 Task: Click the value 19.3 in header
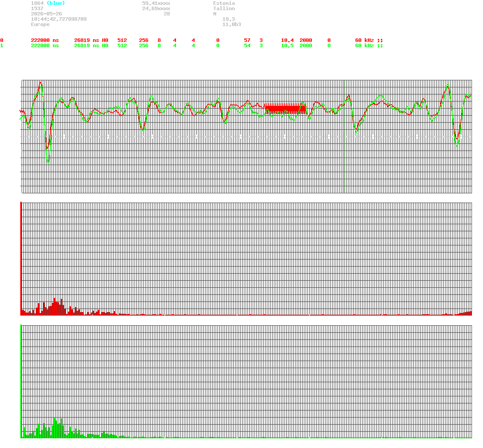click(x=228, y=19)
